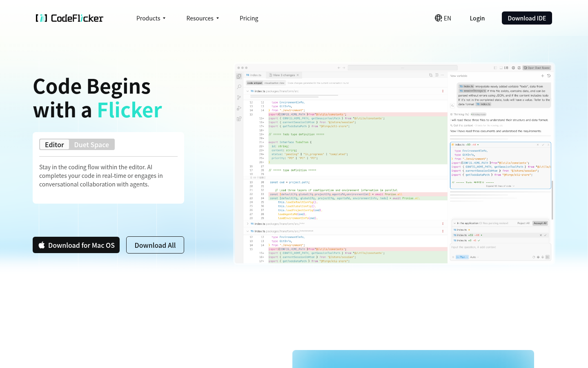Toggle the left sidebar layout icon
This screenshot has width=588, height=368.
[495, 68]
